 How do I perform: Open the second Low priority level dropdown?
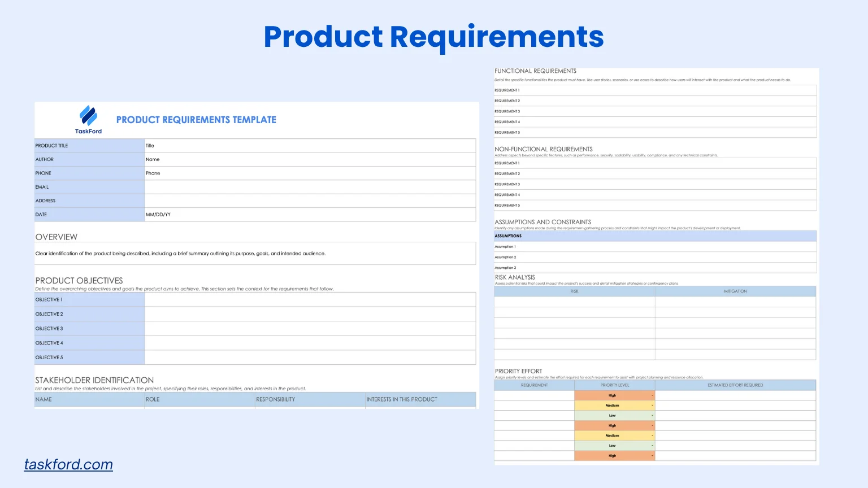click(x=652, y=446)
